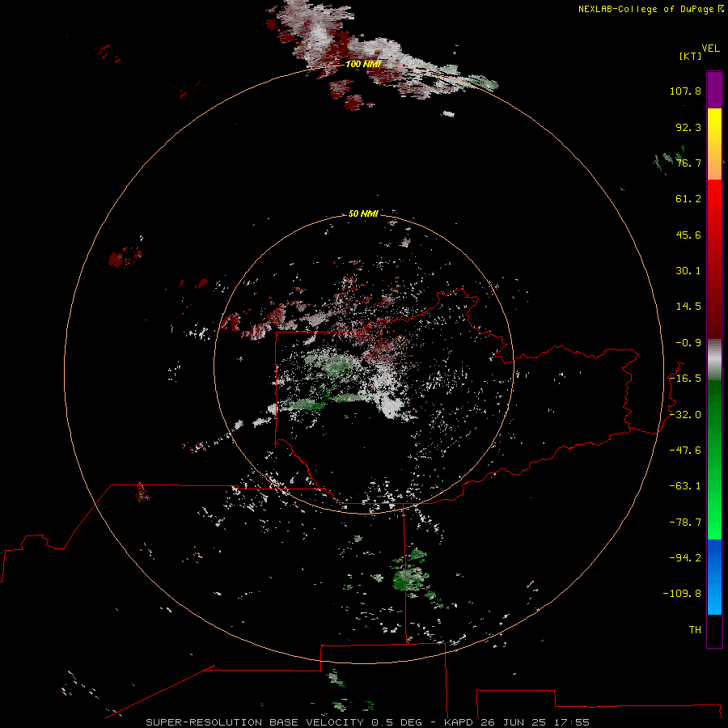Click the 61.2 legend value
Viewport: 728px width, 728px height.
point(688,199)
